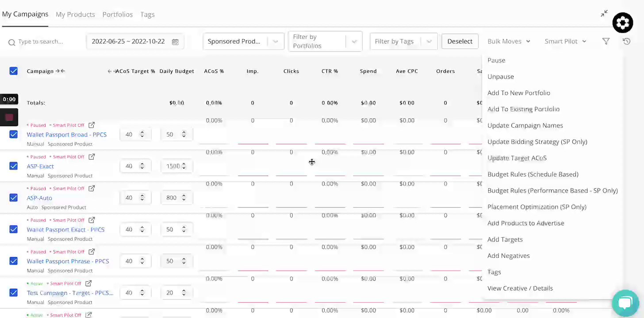Toggle the select-all campaigns checkbox
Screen dimensions: 644x318
tap(14, 71)
